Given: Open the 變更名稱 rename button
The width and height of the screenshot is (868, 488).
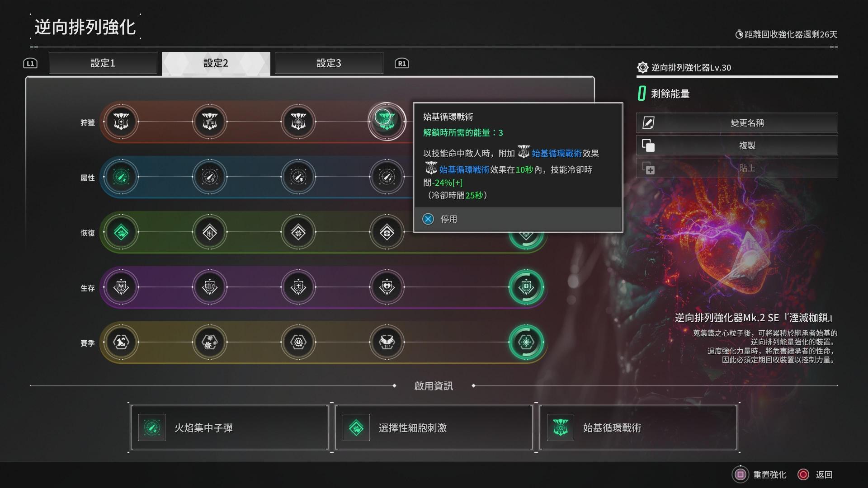Looking at the screenshot, I should (x=737, y=122).
